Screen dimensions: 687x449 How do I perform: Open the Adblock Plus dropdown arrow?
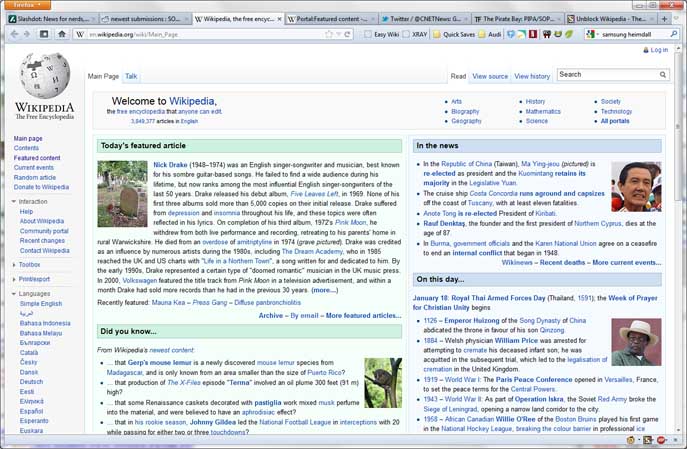668,440
